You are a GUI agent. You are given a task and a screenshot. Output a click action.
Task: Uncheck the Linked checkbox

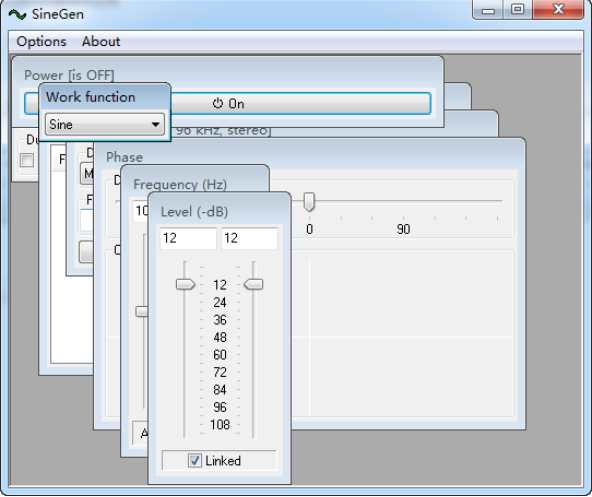coord(194,460)
